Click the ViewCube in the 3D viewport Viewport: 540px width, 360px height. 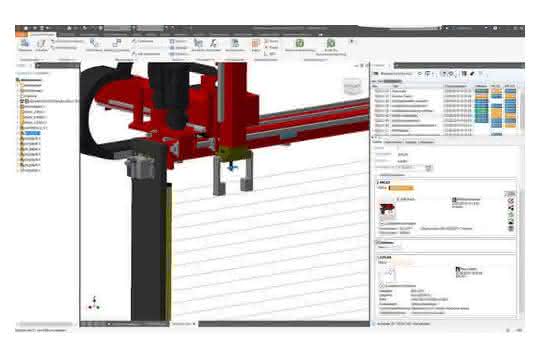[352, 86]
